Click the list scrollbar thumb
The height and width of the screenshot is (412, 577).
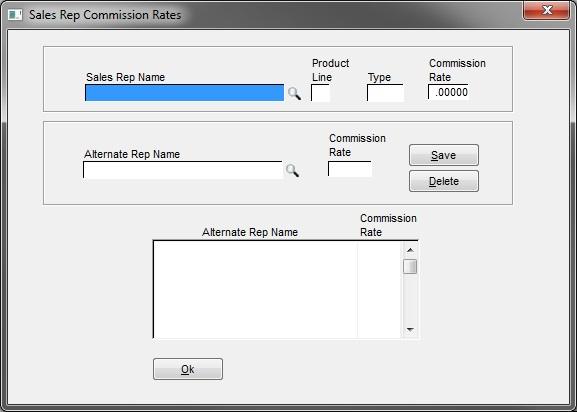(x=410, y=267)
